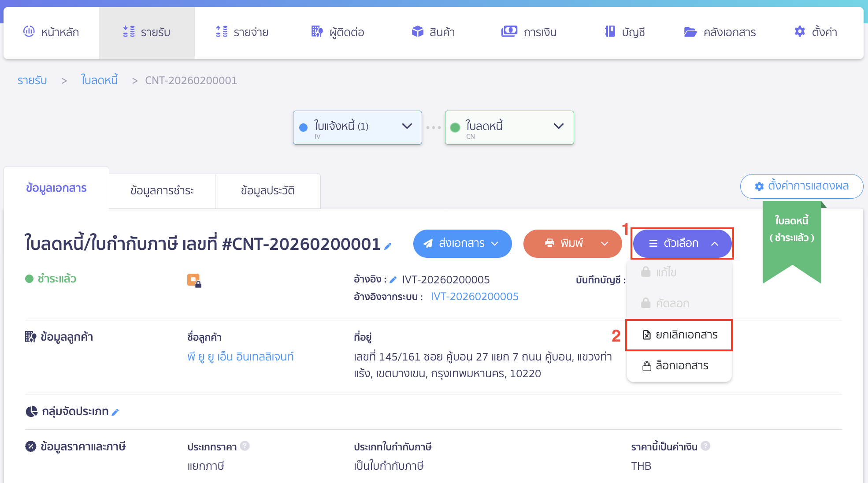Click ใบลดหนี้ breadcrumb link
868x483 pixels.
click(x=99, y=80)
